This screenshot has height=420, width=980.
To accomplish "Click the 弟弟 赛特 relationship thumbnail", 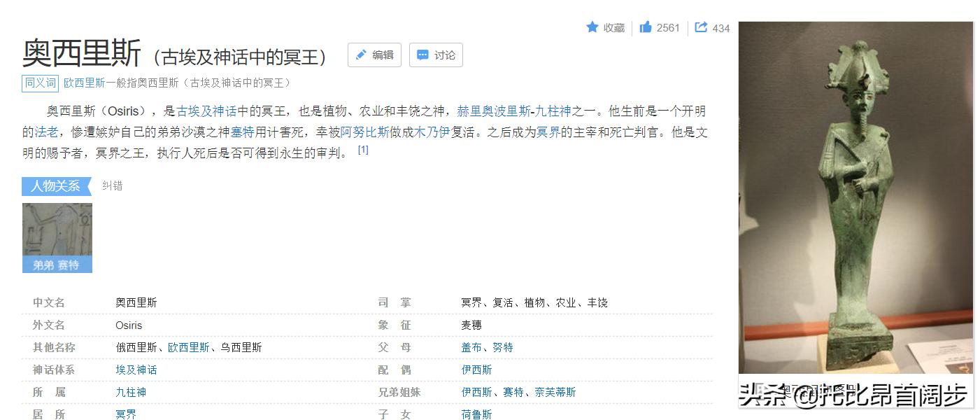I will (x=57, y=238).
